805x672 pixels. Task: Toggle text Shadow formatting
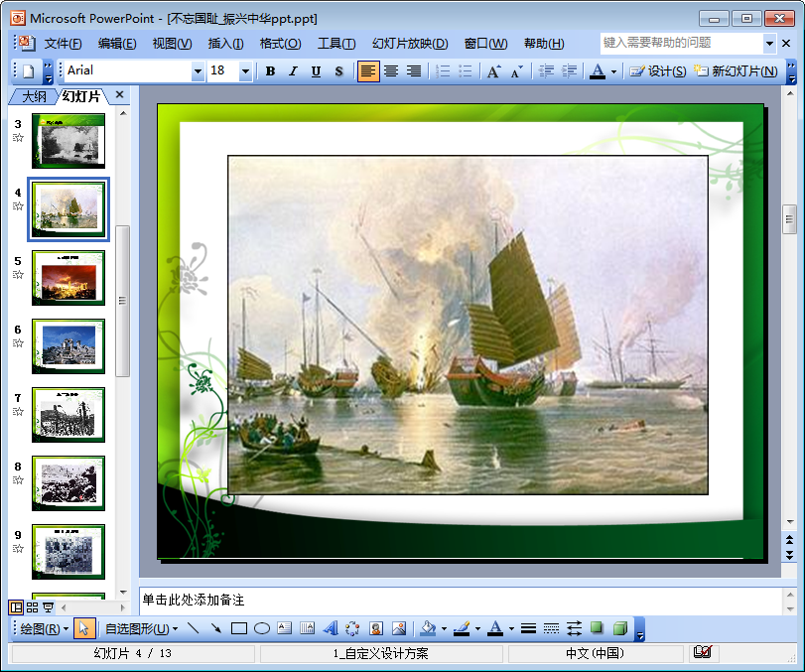pos(338,71)
